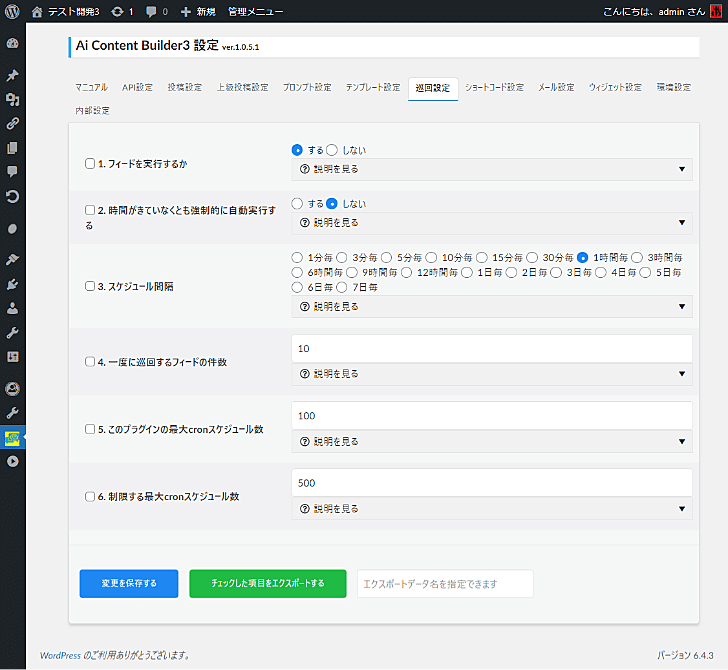
Task: Switch to マニュアル tab
Action: pyautogui.click(x=91, y=87)
